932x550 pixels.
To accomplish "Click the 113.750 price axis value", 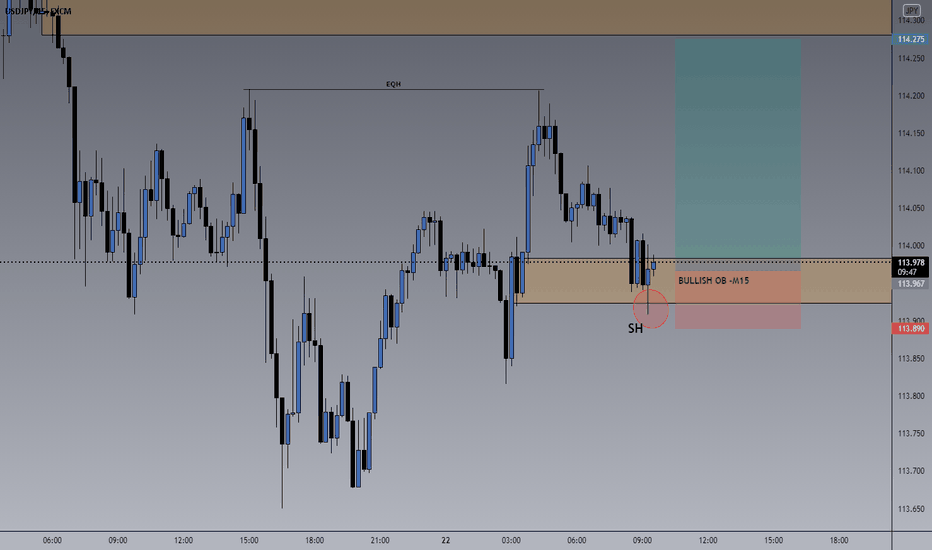I will [x=911, y=433].
